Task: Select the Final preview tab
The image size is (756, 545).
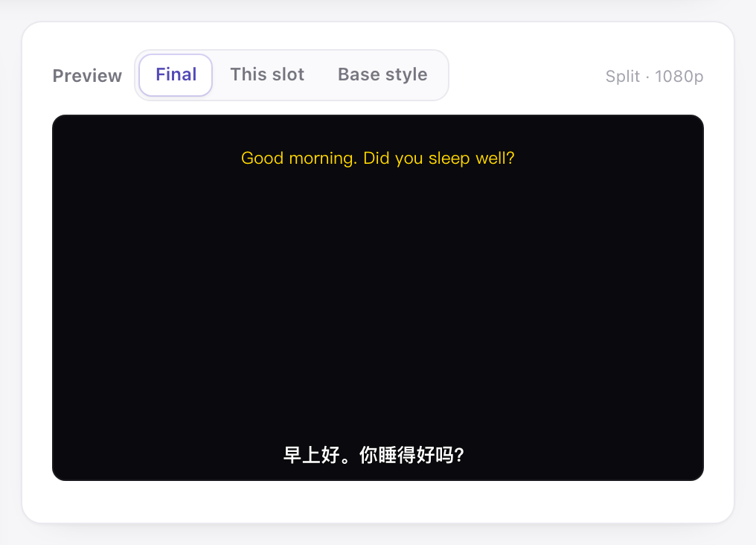Action: 176,74
